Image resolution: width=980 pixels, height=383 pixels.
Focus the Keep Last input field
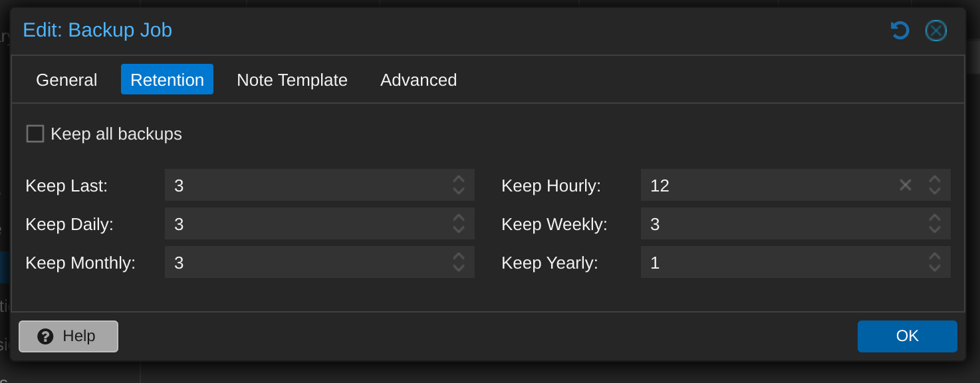[x=306, y=185]
